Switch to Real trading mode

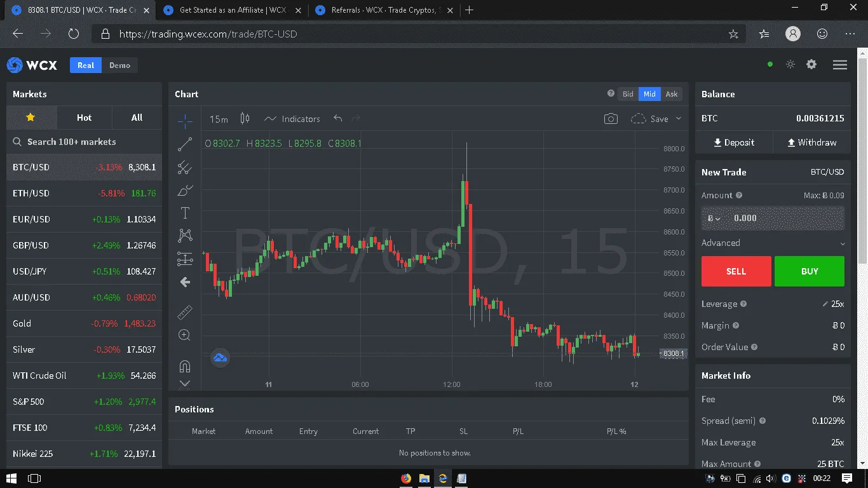click(x=86, y=65)
